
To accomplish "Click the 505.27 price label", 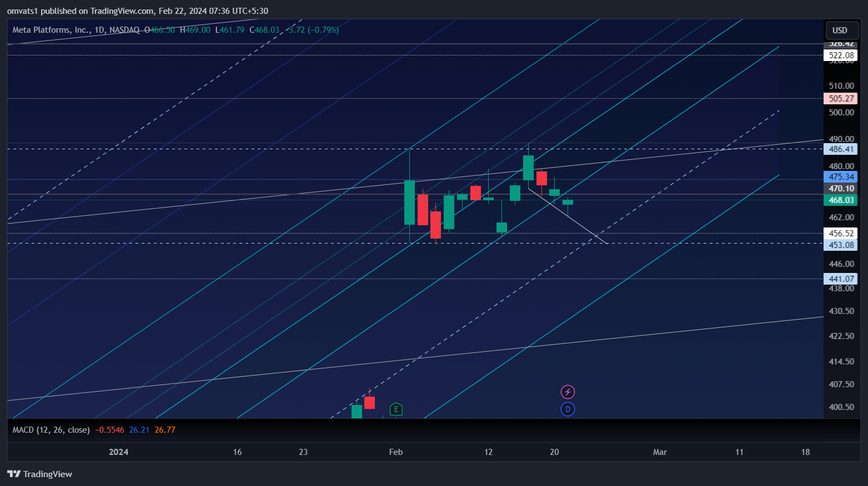I will click(840, 99).
